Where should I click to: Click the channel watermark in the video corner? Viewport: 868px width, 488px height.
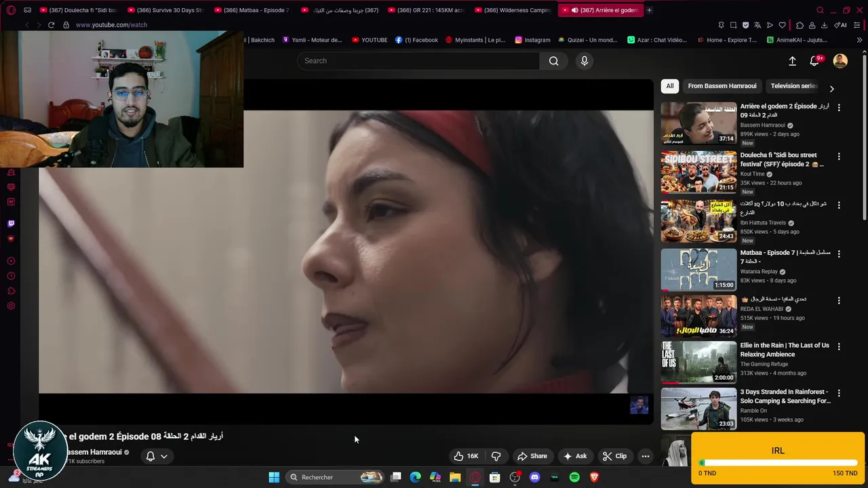click(639, 405)
